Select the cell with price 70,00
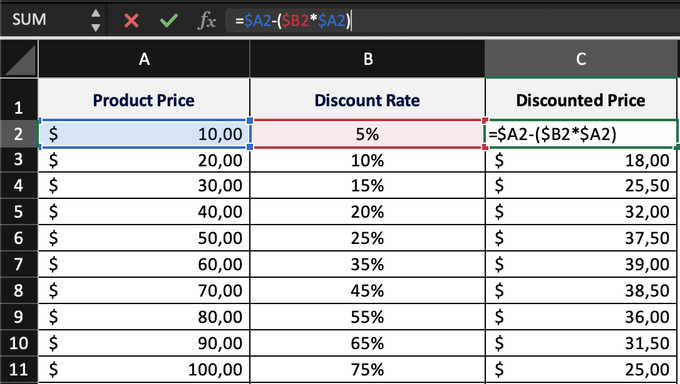Screen dimensions: 680x384 (x=144, y=290)
